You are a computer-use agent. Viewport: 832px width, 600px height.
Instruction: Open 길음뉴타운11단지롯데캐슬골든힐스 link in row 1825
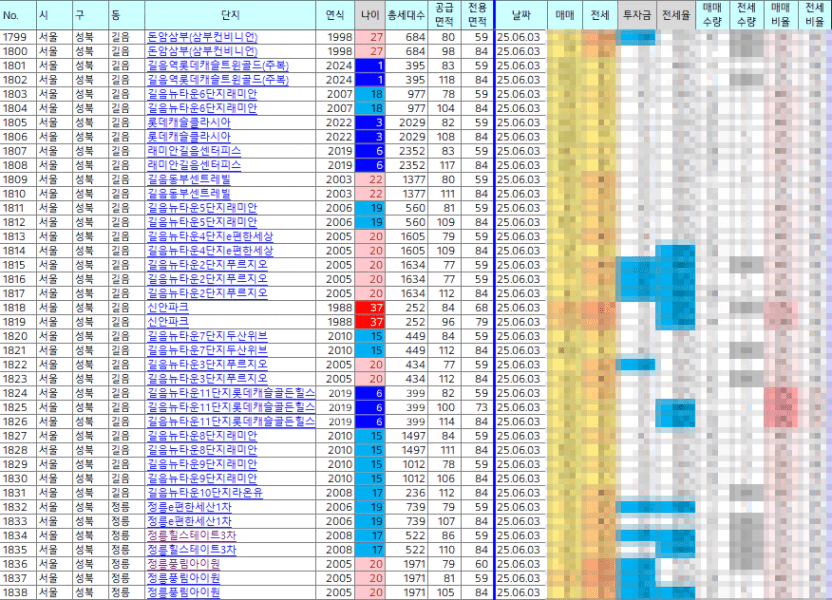(231, 407)
